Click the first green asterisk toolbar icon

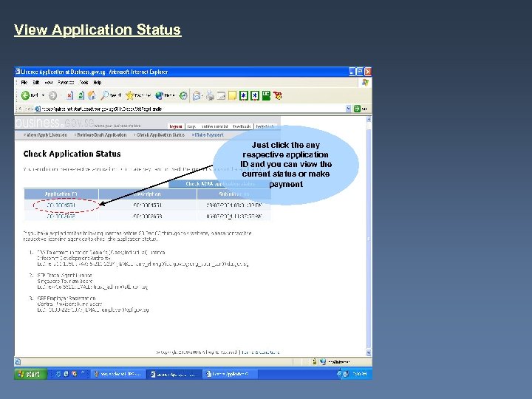pyautogui.click(x=244, y=95)
